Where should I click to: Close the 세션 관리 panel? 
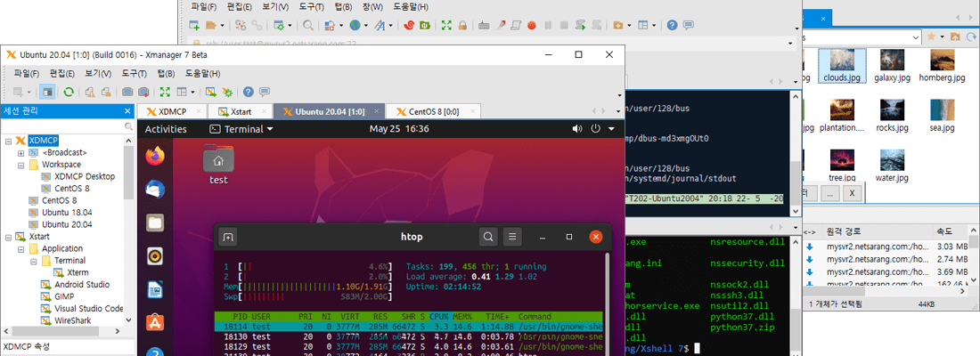pos(127,111)
